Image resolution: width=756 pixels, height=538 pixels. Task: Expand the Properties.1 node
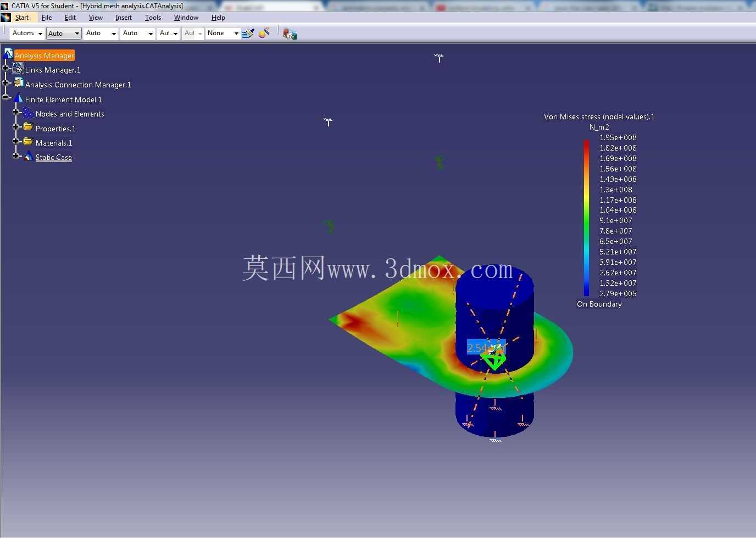(16, 126)
